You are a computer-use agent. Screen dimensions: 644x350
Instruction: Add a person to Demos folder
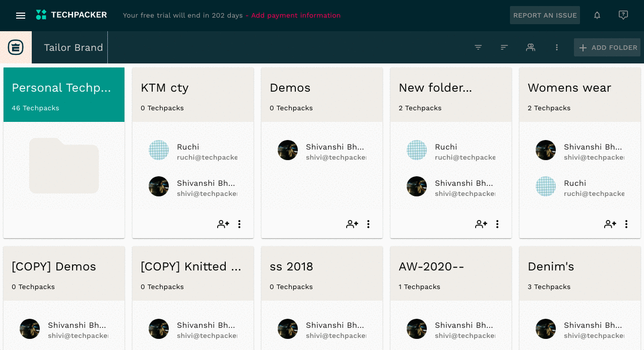click(x=352, y=224)
